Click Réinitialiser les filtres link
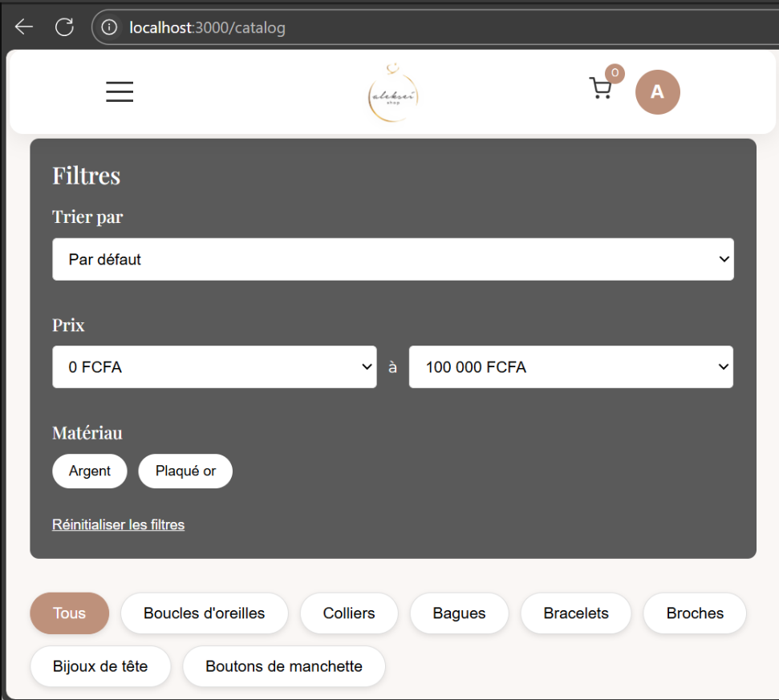The image size is (779, 700). click(x=119, y=525)
